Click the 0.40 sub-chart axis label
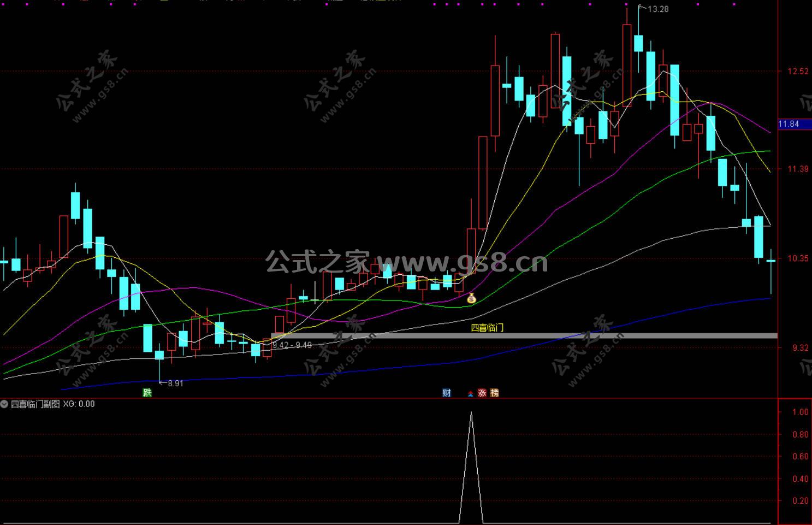This screenshot has width=812, height=525. (801, 479)
